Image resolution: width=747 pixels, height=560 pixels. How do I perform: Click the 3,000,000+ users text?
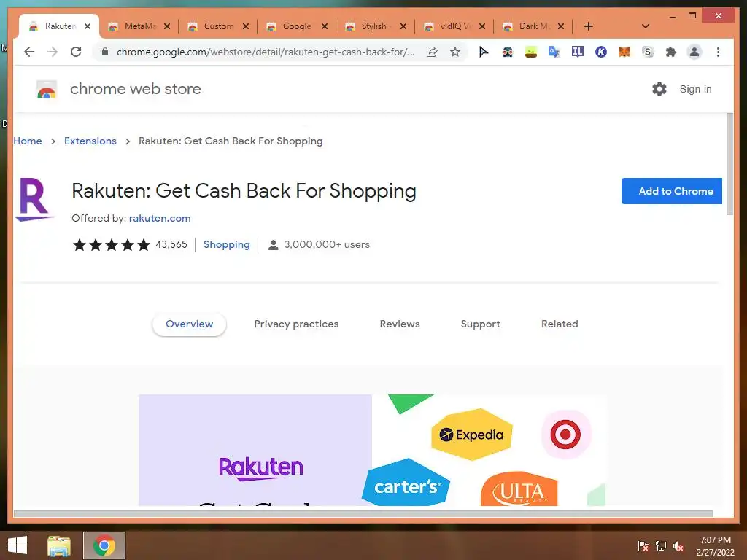[327, 244]
